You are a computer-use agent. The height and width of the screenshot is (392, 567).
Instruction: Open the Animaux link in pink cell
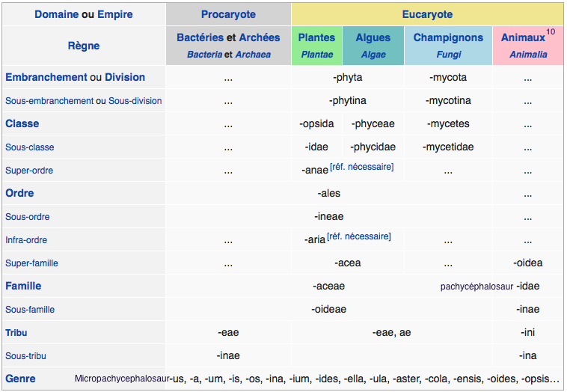(x=523, y=37)
